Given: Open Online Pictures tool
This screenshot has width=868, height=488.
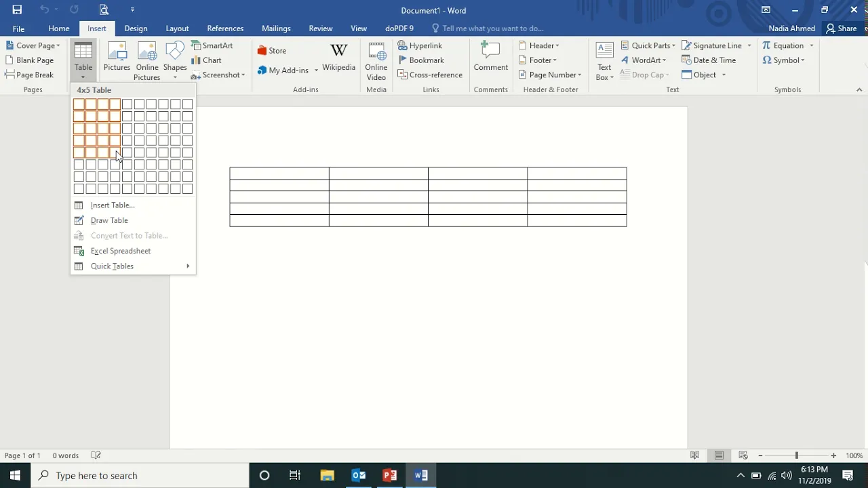Looking at the screenshot, I should 147,61.
